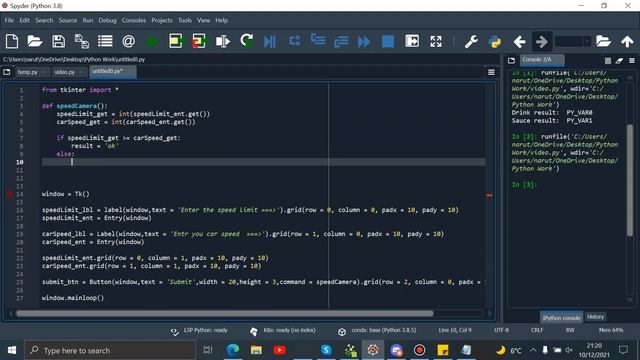Open the Tools menu
The image size is (640, 360).
pos(184,20)
